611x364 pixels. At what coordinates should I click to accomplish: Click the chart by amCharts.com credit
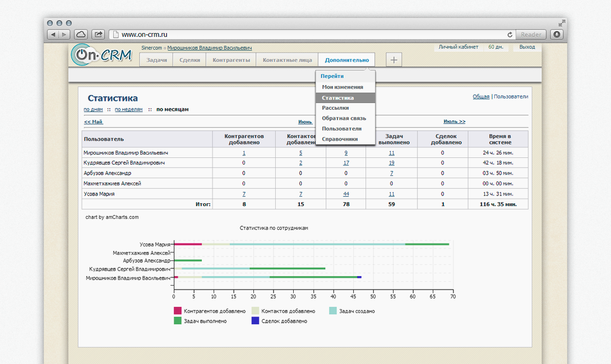[x=112, y=217]
